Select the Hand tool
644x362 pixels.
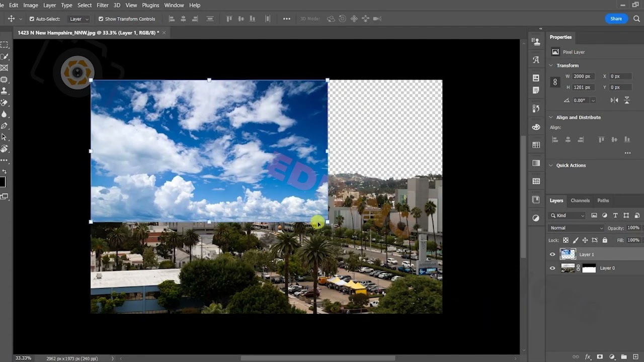(4, 149)
